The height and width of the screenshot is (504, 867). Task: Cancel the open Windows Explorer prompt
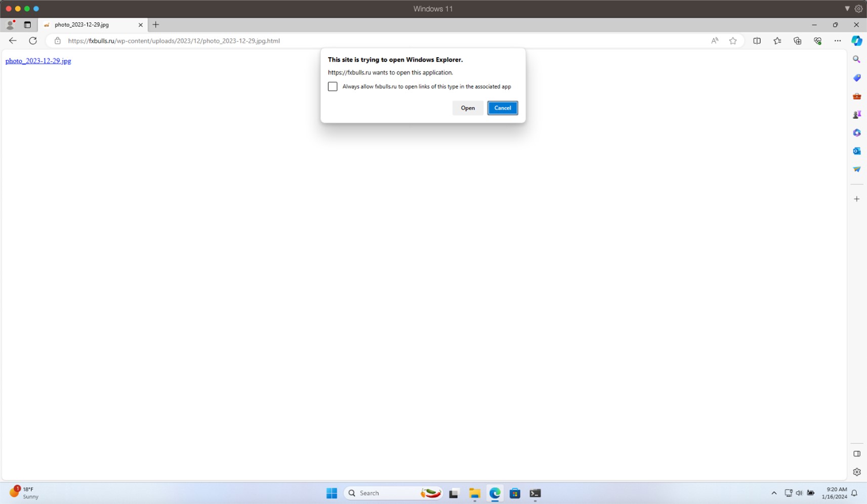pos(502,108)
